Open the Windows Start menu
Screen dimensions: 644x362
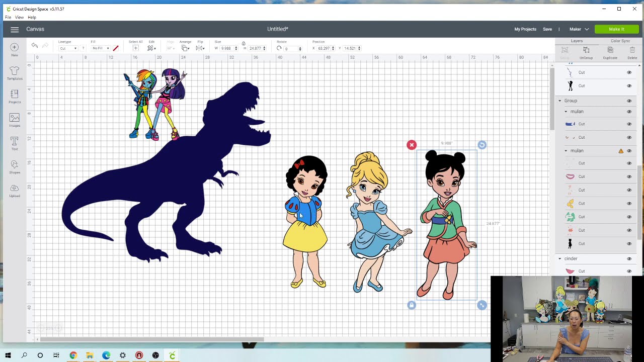(x=8, y=355)
